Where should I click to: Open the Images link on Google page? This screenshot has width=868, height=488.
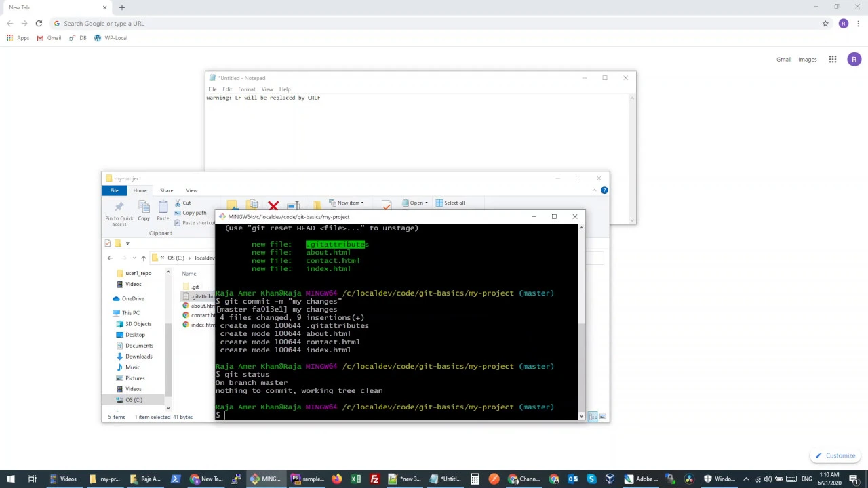pyautogui.click(x=807, y=60)
